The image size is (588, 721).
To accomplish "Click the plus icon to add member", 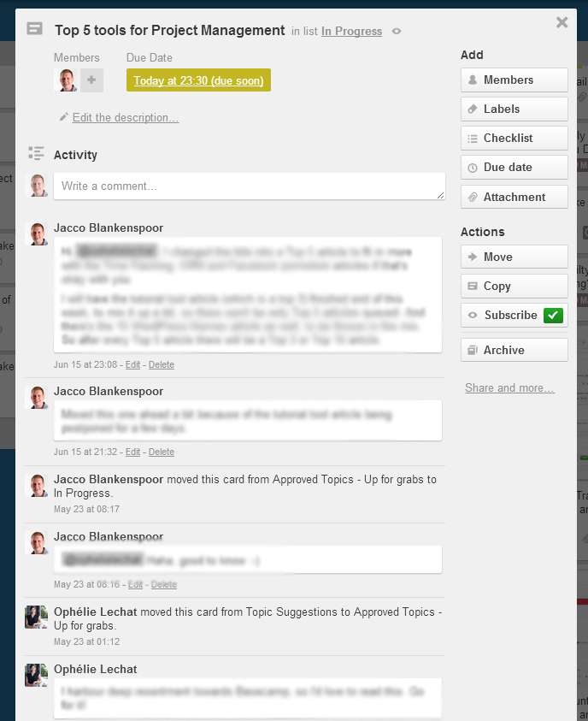I will click(x=92, y=80).
